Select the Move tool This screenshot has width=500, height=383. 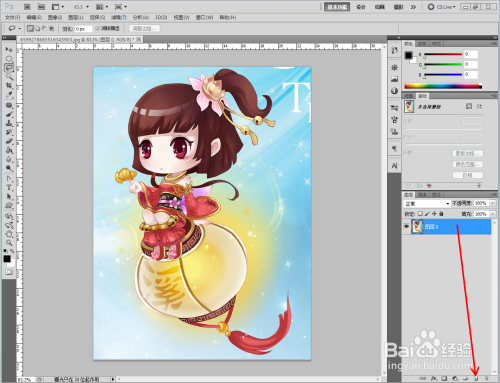pos(9,50)
